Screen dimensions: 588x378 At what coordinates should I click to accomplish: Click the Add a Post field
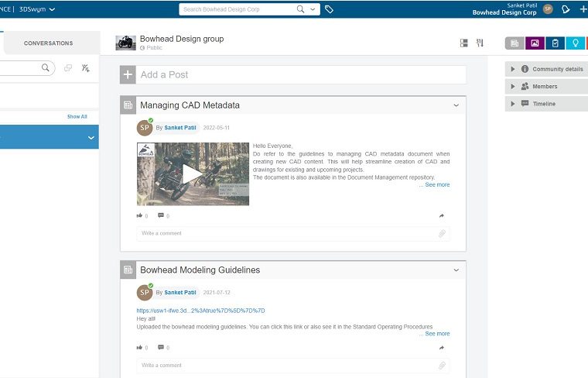coord(301,74)
